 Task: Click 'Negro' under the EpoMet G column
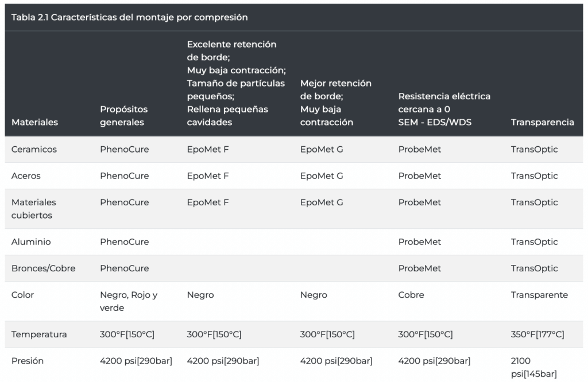314,295
